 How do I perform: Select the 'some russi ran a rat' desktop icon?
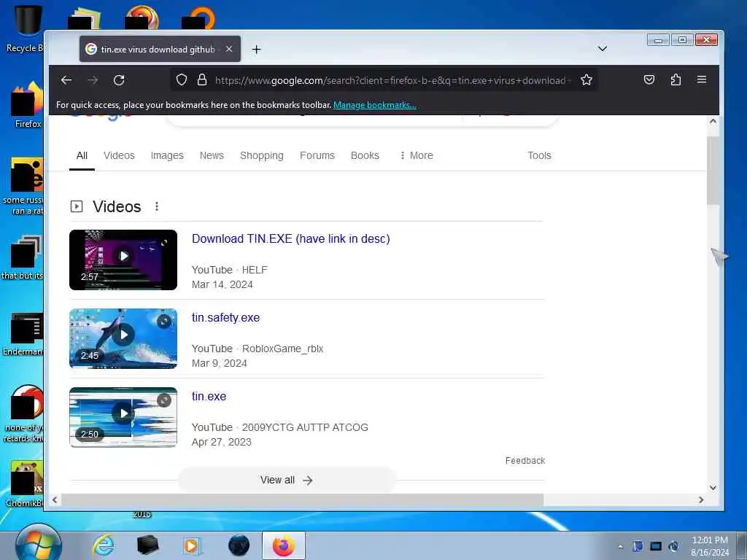tap(24, 187)
